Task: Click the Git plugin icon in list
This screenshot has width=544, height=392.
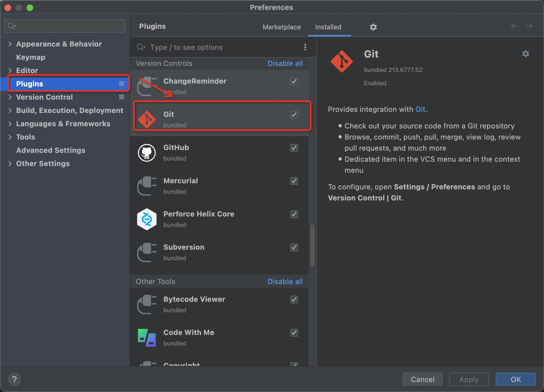Action: pos(147,120)
